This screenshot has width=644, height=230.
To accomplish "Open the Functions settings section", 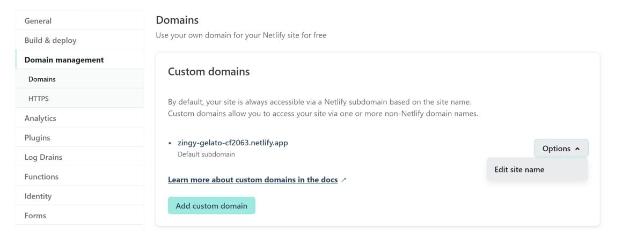I will click(41, 176).
